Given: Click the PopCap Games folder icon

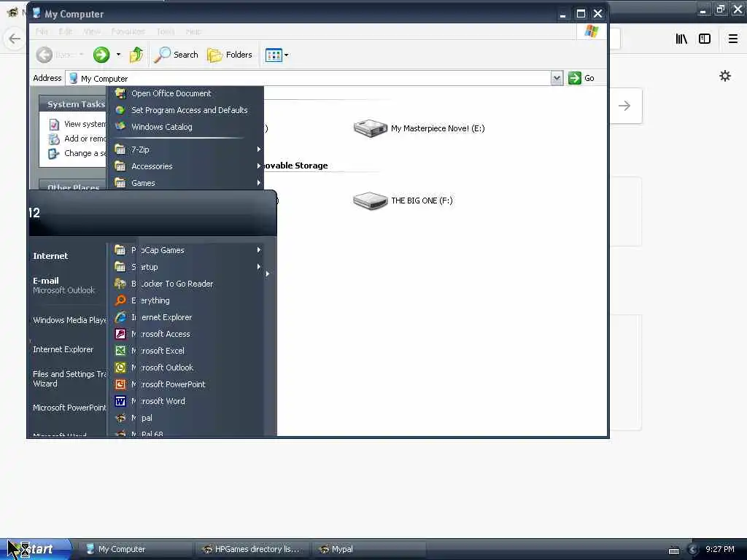Looking at the screenshot, I should (120, 250).
